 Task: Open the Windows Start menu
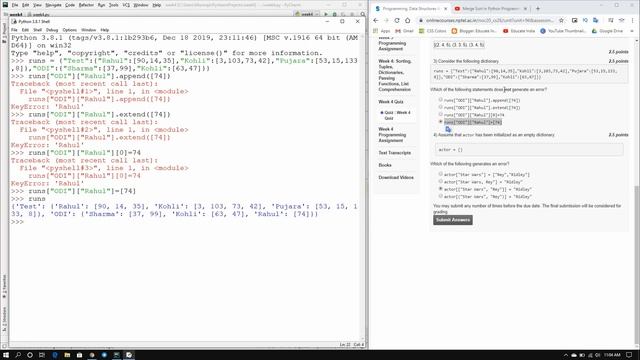point(6,355)
